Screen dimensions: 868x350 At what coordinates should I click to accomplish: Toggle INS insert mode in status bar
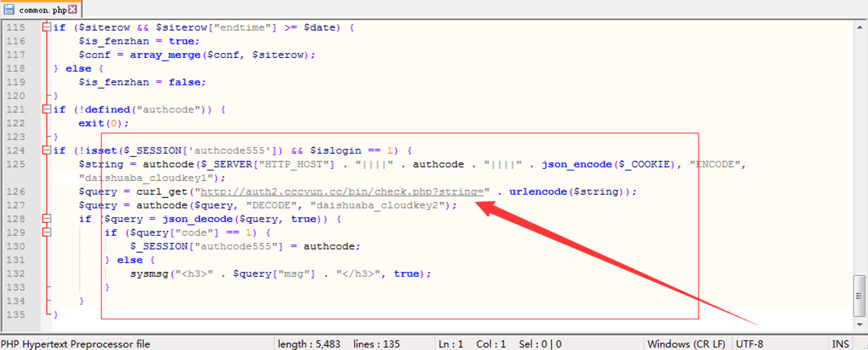click(840, 344)
